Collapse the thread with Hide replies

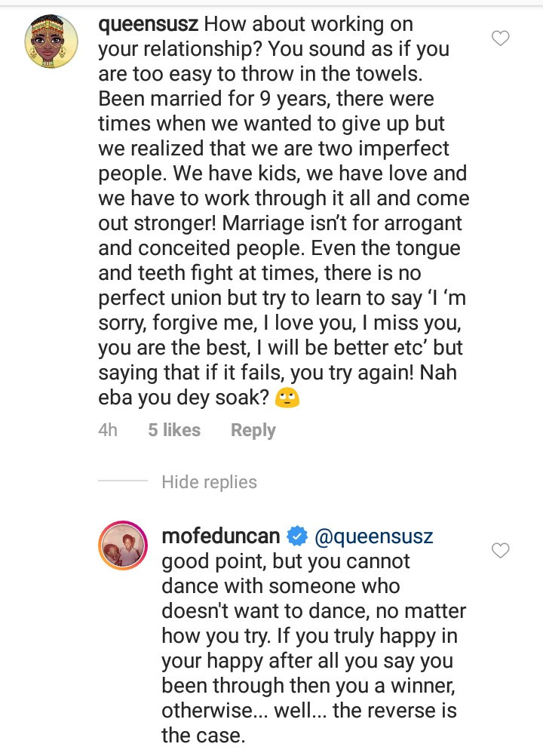(x=209, y=482)
